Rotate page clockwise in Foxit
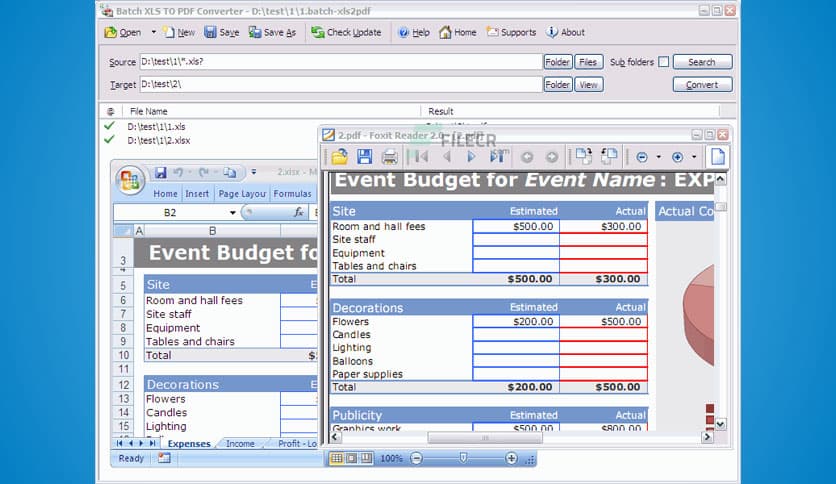This screenshot has width=836, height=484. (x=583, y=157)
